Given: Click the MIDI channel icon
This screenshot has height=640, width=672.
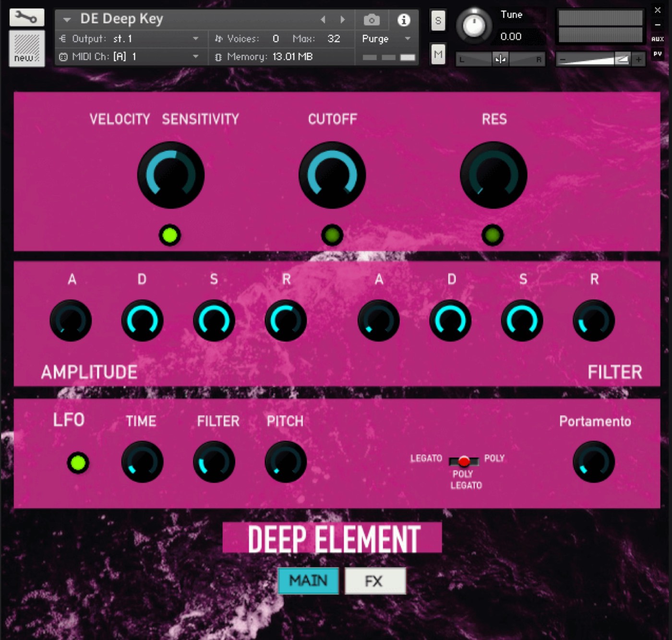Looking at the screenshot, I should coord(63,57).
